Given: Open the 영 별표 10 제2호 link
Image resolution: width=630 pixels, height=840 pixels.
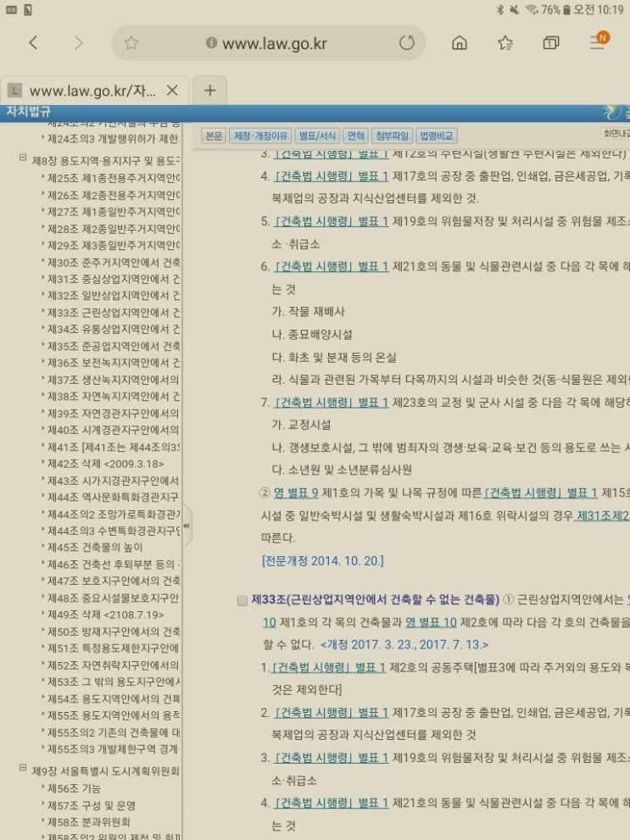Looking at the screenshot, I should click(x=432, y=622).
